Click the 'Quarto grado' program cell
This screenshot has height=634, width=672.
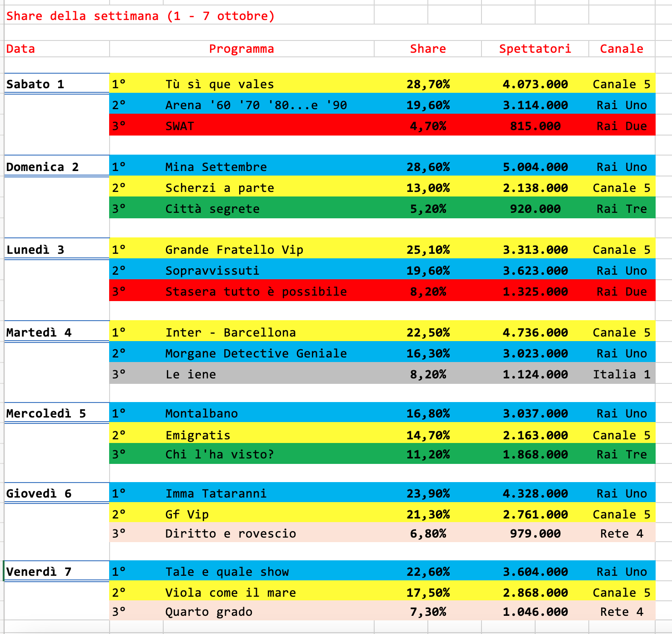[x=209, y=612]
